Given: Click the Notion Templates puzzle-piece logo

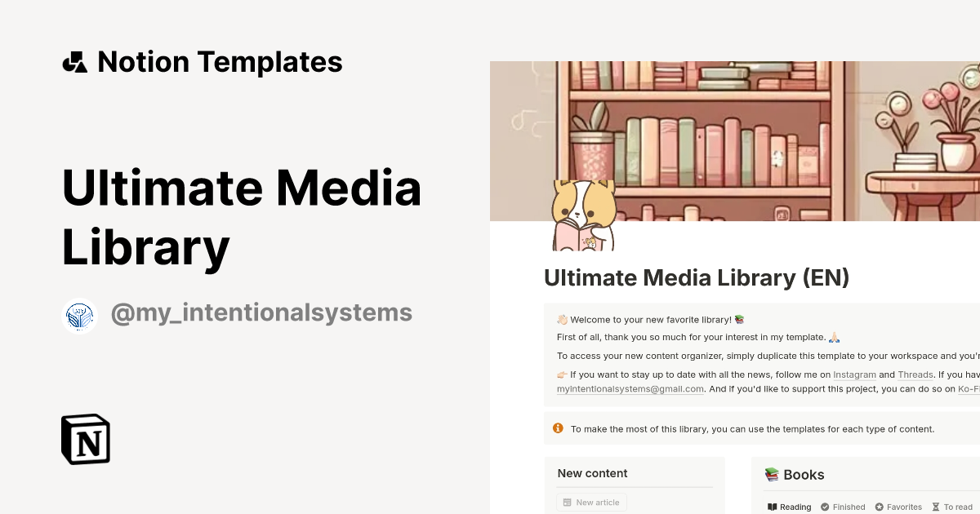Looking at the screenshot, I should click(75, 61).
